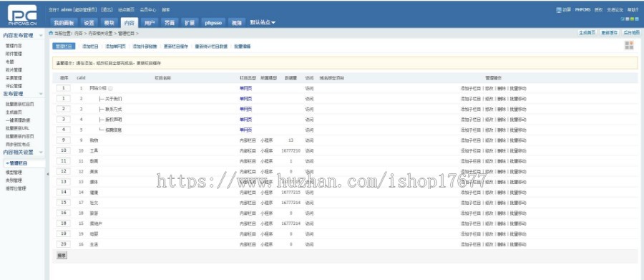Click the home icon in the breadcrumb

pos(51,33)
